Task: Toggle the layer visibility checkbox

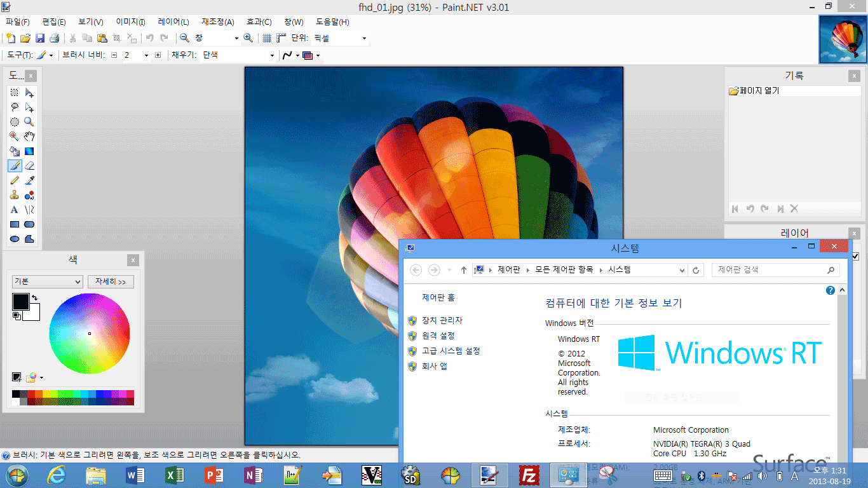Action: [x=855, y=256]
